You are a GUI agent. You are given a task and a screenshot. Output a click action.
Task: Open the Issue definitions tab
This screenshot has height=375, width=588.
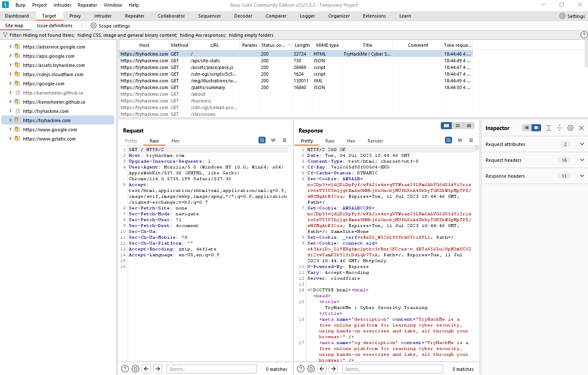coord(54,25)
